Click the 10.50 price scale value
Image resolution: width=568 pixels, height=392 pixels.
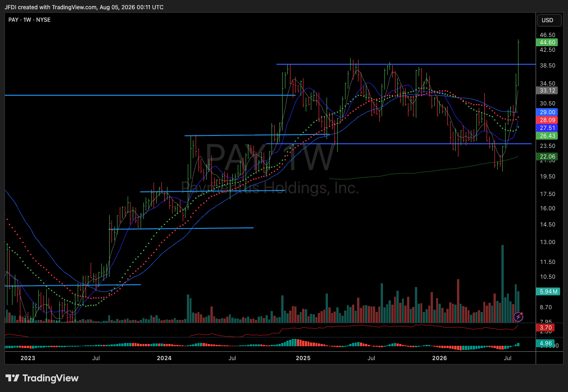[547, 276]
